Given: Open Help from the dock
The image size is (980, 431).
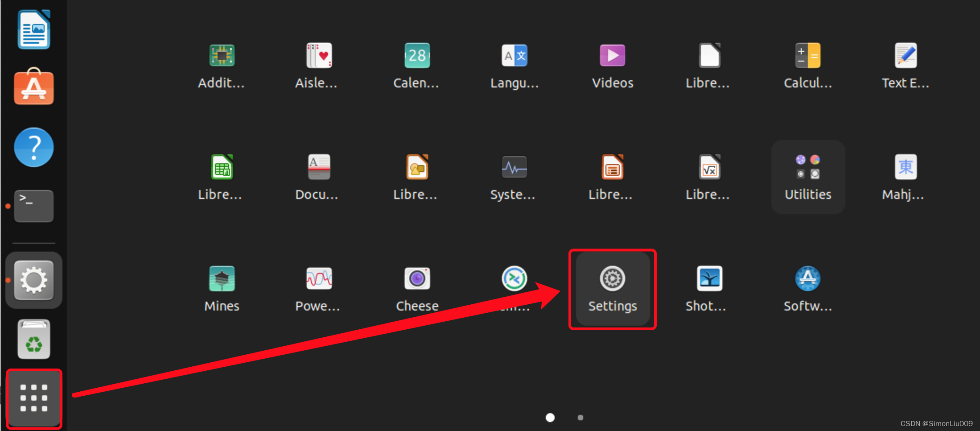Looking at the screenshot, I should [34, 147].
